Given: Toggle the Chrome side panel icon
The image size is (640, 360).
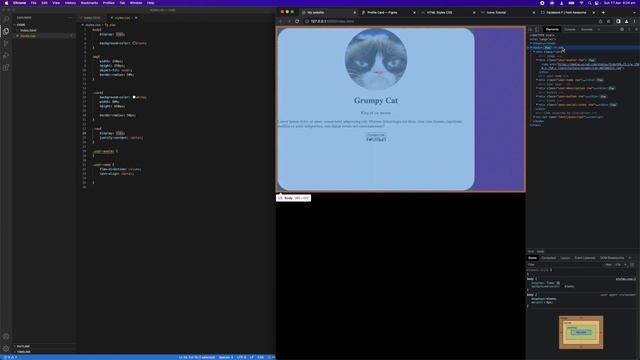Looking at the screenshot, I should (x=618, y=21).
